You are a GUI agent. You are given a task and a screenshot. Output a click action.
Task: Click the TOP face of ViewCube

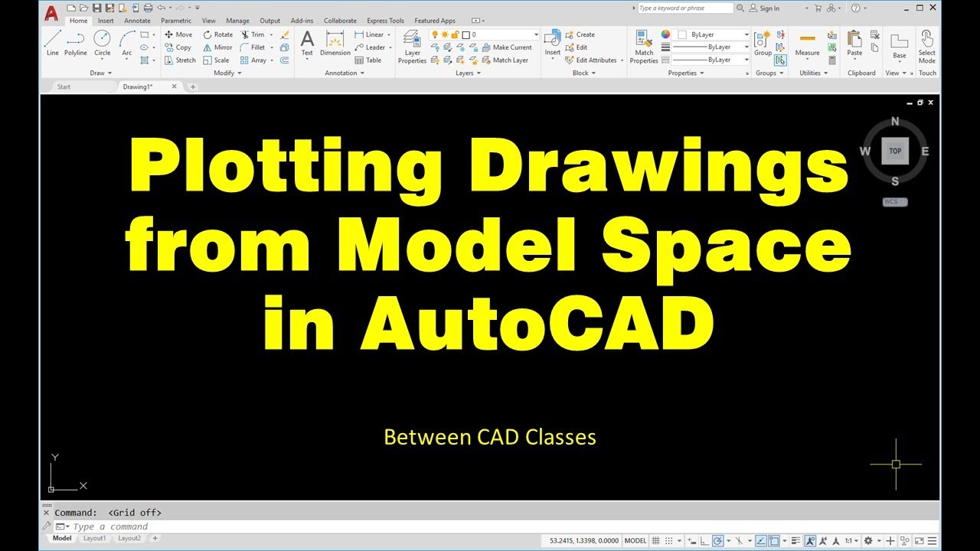coord(895,151)
